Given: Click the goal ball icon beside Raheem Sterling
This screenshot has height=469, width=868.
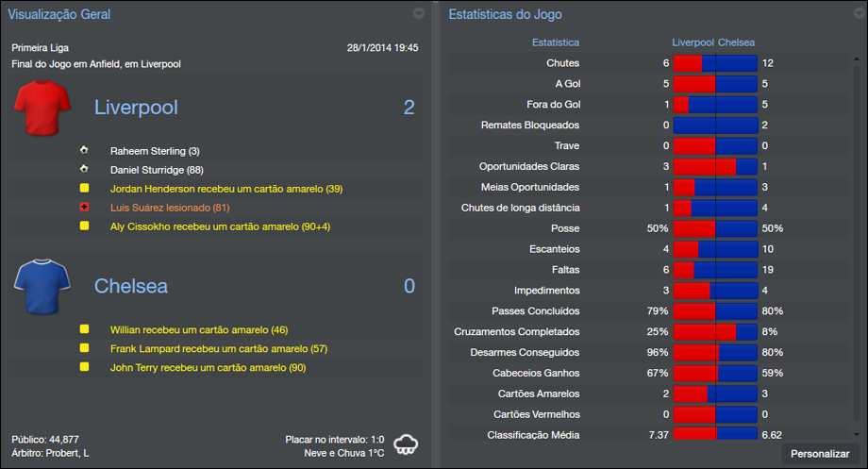Looking at the screenshot, I should click(x=85, y=151).
